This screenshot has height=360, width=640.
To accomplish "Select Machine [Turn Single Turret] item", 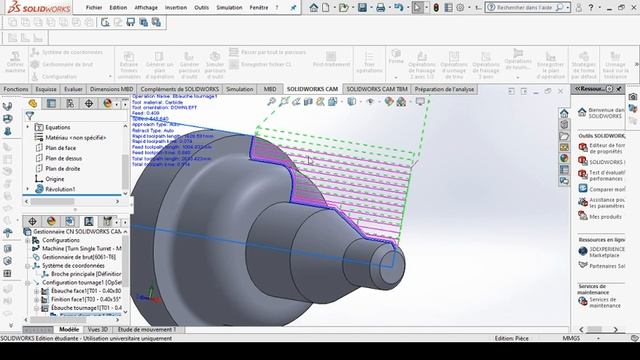I will [x=82, y=249].
